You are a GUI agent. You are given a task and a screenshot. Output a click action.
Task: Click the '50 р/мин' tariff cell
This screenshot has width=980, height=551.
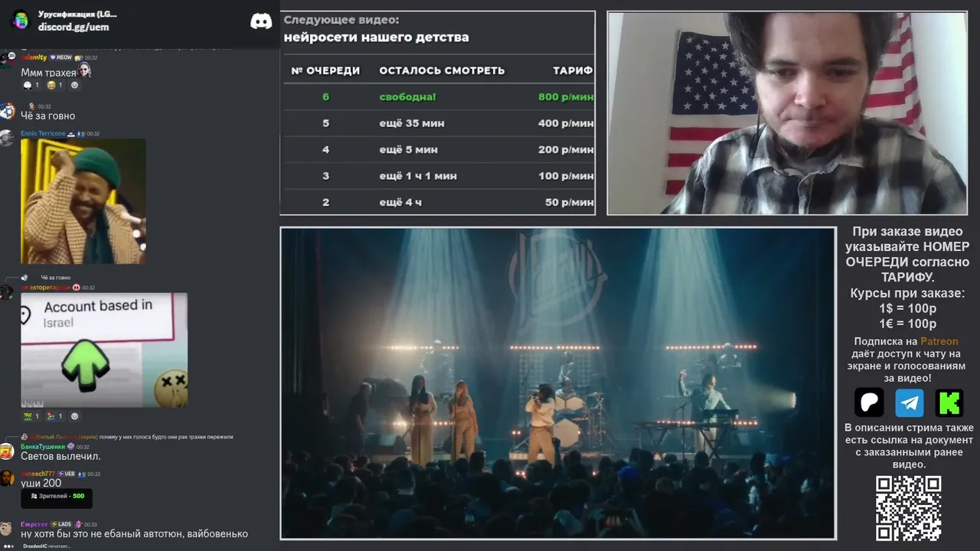570,202
